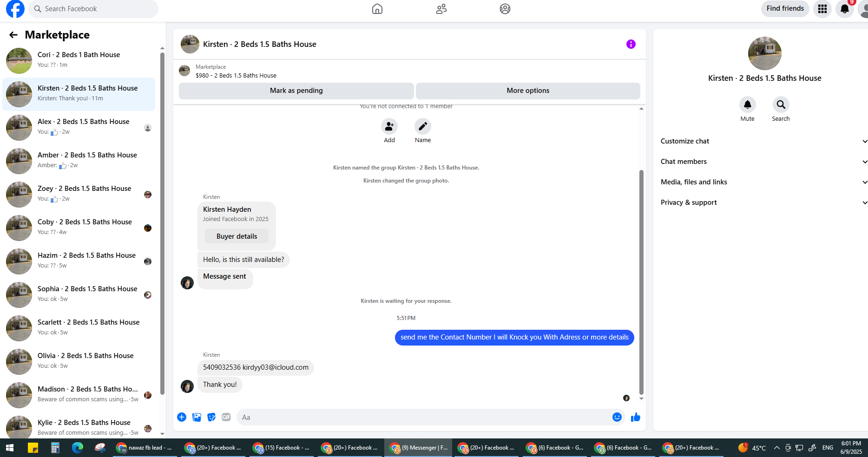Image resolution: width=868 pixels, height=457 pixels.
Task: Click the Add member icon
Action: (x=389, y=126)
